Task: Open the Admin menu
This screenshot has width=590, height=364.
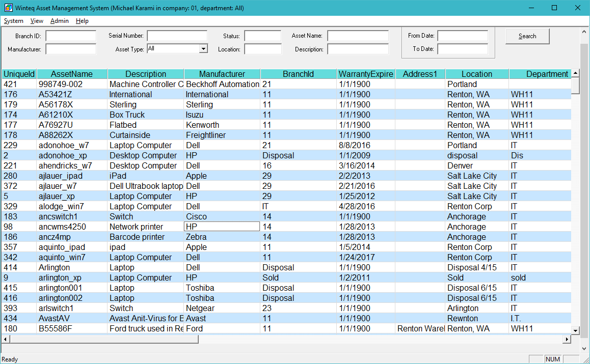Action: click(60, 21)
